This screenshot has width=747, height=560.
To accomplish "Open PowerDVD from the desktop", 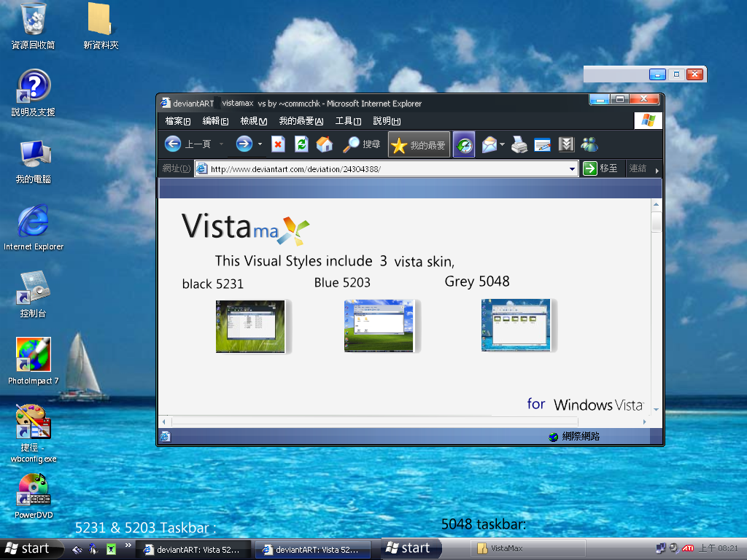I will (x=33, y=487).
